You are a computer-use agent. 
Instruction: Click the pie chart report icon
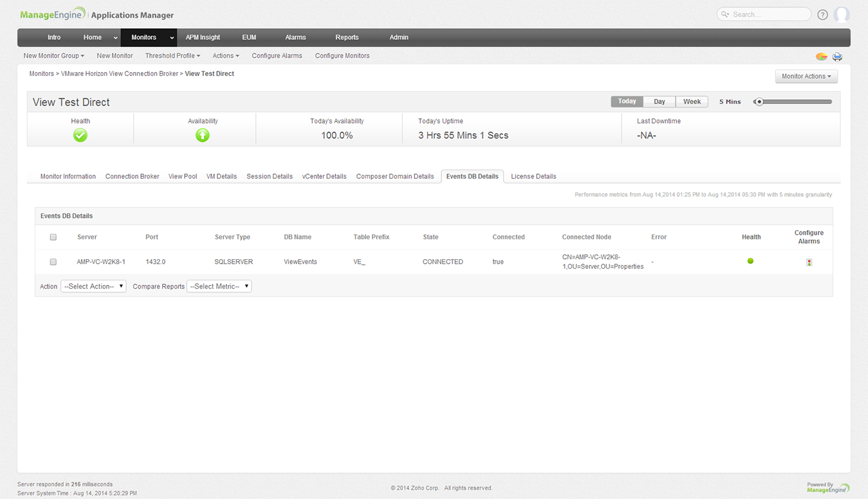822,57
